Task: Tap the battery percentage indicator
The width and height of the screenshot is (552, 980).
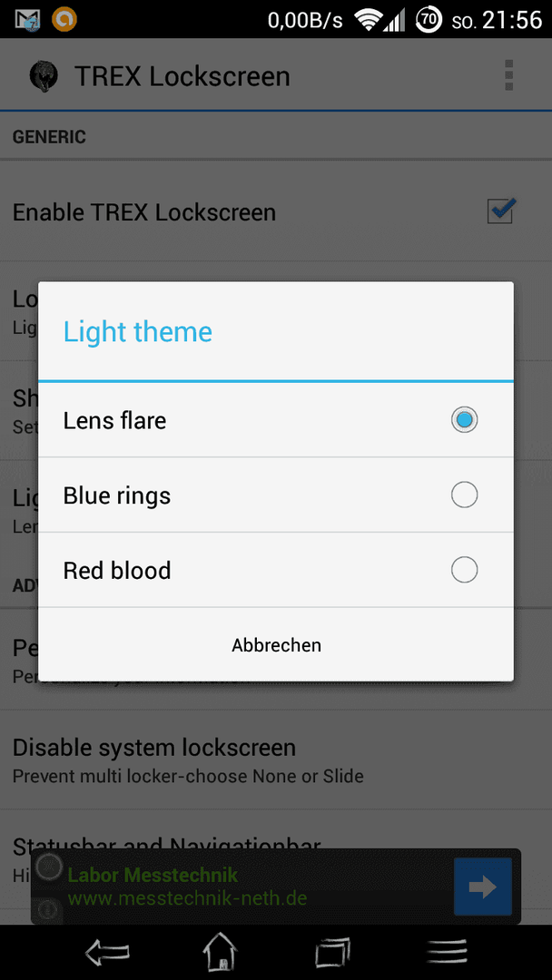Action: 429,20
